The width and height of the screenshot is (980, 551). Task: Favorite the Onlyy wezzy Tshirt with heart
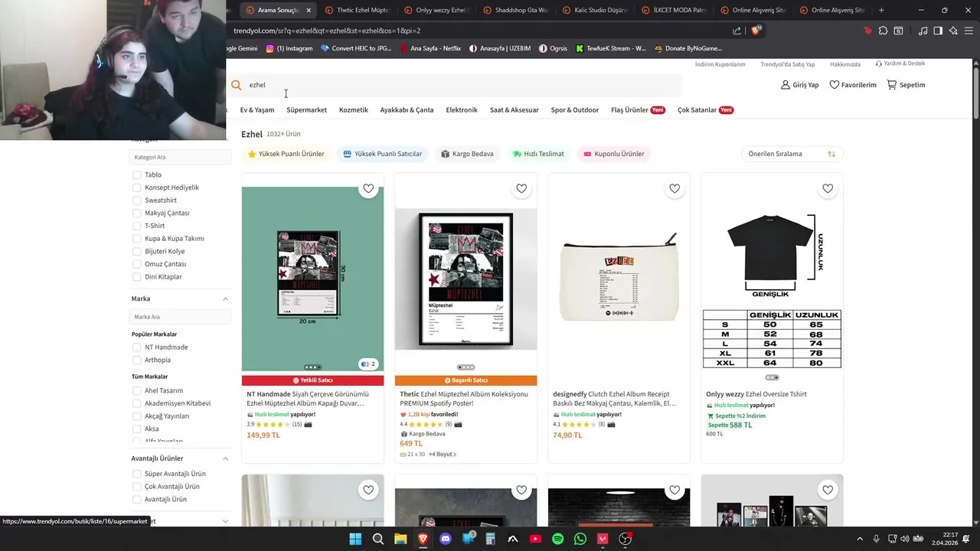(828, 188)
